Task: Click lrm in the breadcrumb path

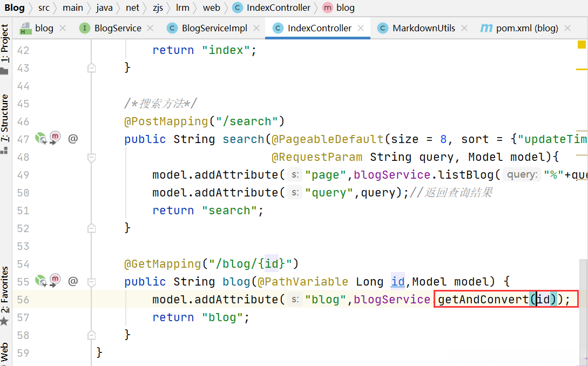Action: (x=183, y=8)
